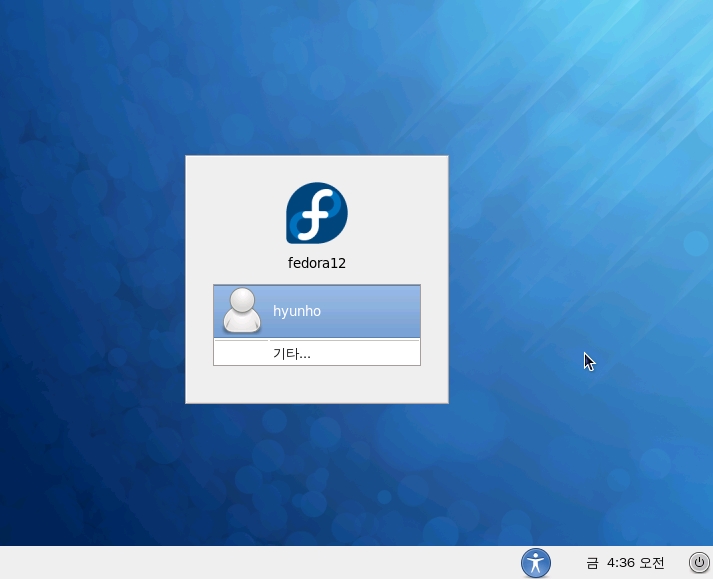Select the hyunho user avatar icon
The height and width of the screenshot is (579, 713).
[x=242, y=310]
